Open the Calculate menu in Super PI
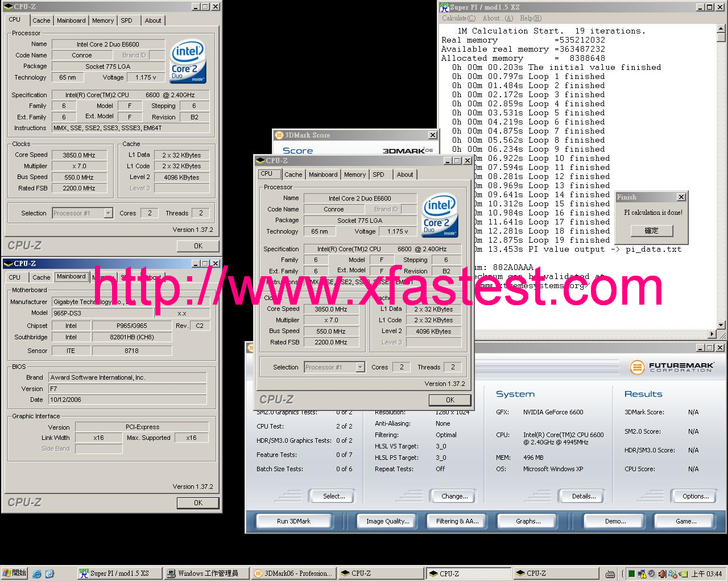 coord(458,18)
